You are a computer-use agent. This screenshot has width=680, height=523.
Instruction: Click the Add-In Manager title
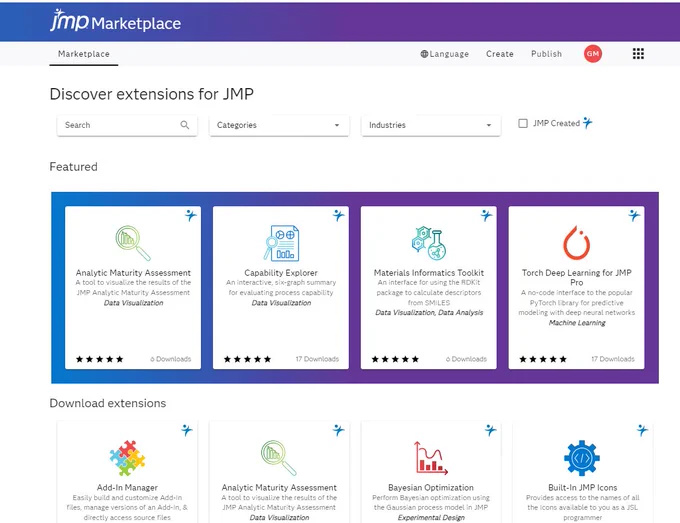click(127, 487)
